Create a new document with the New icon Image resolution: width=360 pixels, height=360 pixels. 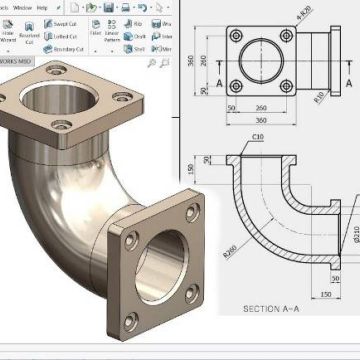click(x=75, y=7)
